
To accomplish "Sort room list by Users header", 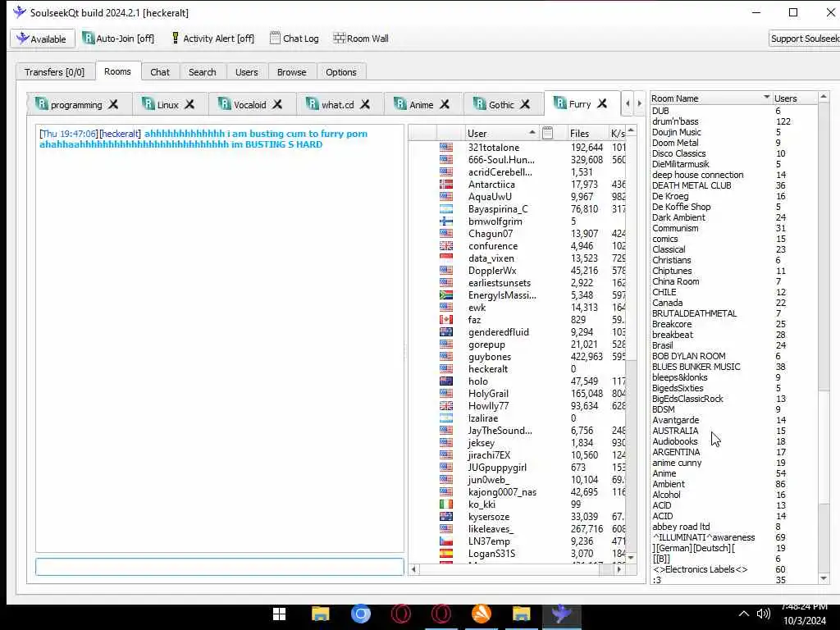I will 795,98.
